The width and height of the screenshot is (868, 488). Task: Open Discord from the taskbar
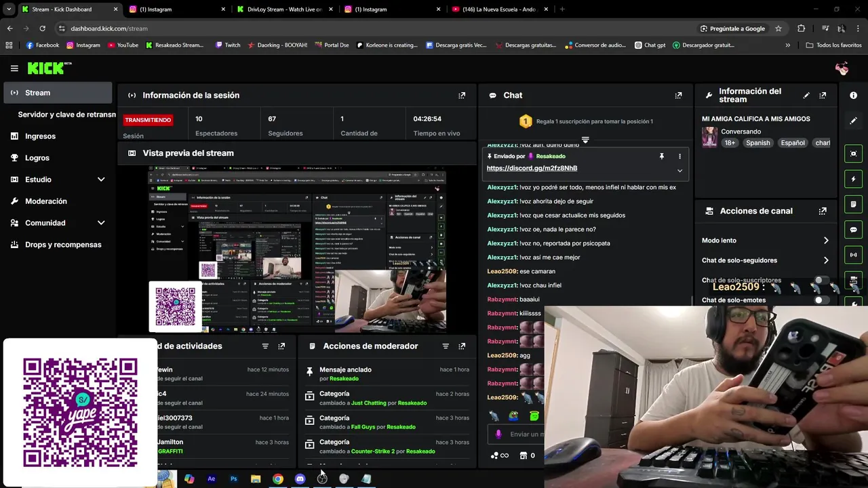pos(300,479)
